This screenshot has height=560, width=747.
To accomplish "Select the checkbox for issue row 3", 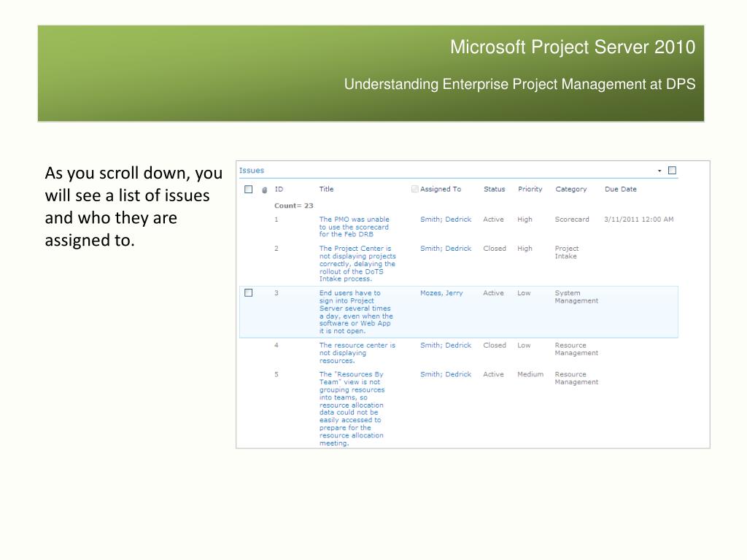I will (248, 293).
